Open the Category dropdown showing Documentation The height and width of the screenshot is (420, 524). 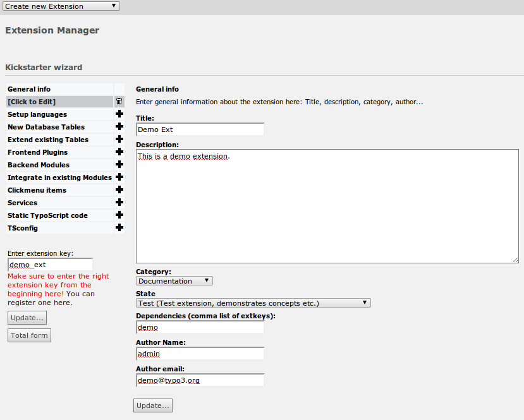(x=174, y=281)
